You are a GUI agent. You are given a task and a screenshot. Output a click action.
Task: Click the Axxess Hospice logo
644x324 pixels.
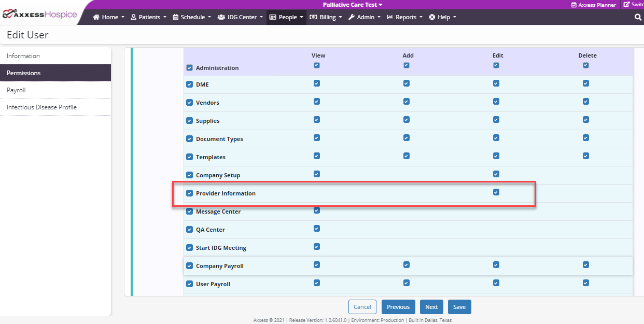pyautogui.click(x=39, y=15)
